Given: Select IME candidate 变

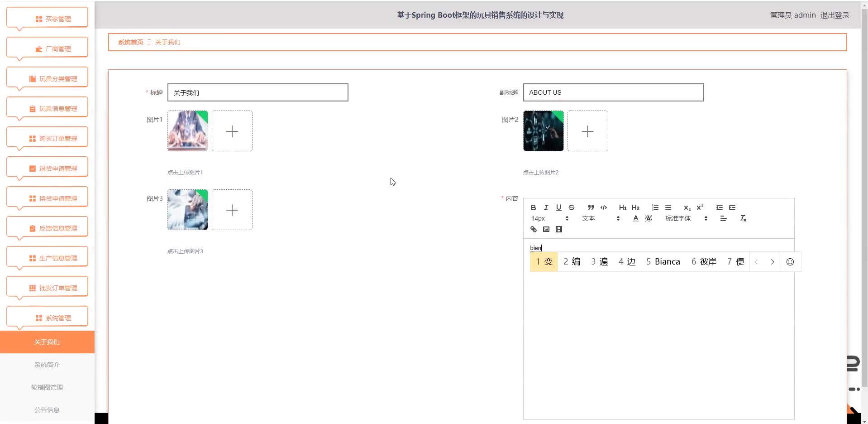Looking at the screenshot, I should [544, 262].
